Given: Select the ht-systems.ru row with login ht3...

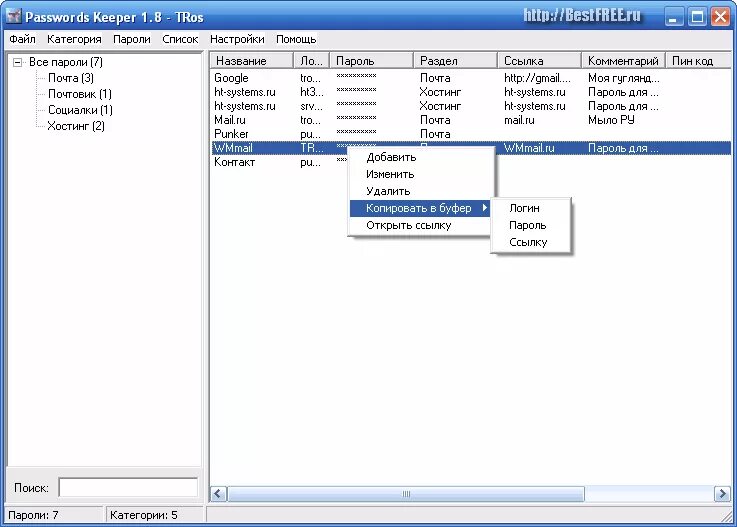Looking at the screenshot, I should coord(471,92).
